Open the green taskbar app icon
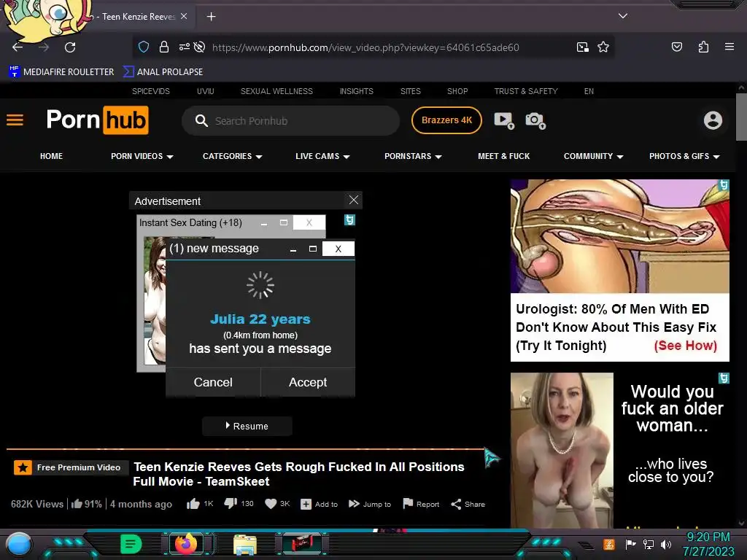 point(131,544)
